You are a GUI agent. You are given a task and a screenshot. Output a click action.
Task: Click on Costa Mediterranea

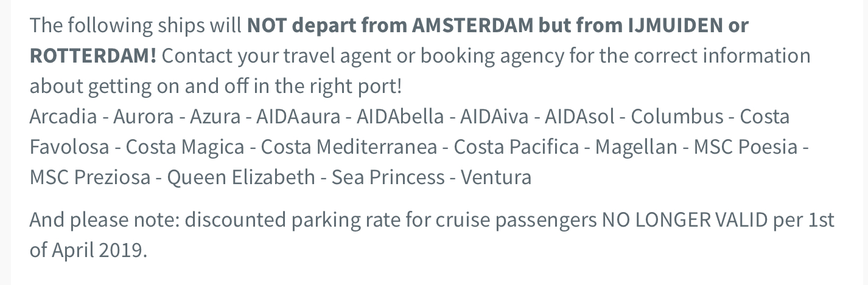[x=349, y=146]
